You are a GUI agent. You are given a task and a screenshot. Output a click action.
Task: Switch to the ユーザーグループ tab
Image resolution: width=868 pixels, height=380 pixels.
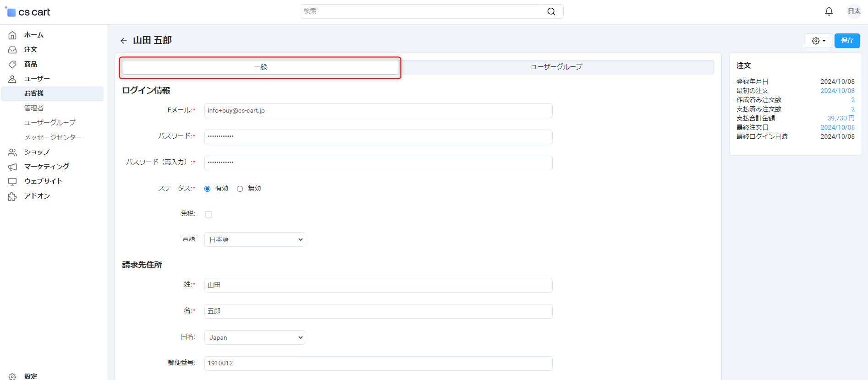coord(556,67)
